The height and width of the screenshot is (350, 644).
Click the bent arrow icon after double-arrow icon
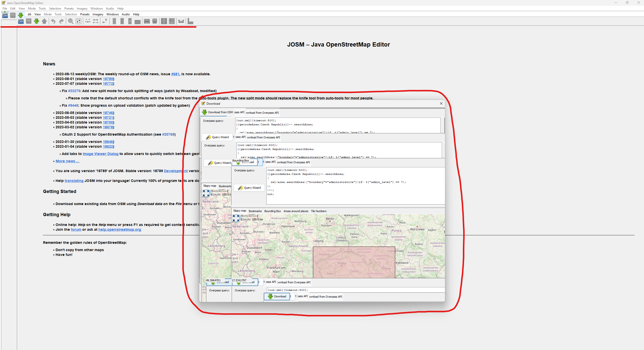pyautogui.click(x=105, y=21)
